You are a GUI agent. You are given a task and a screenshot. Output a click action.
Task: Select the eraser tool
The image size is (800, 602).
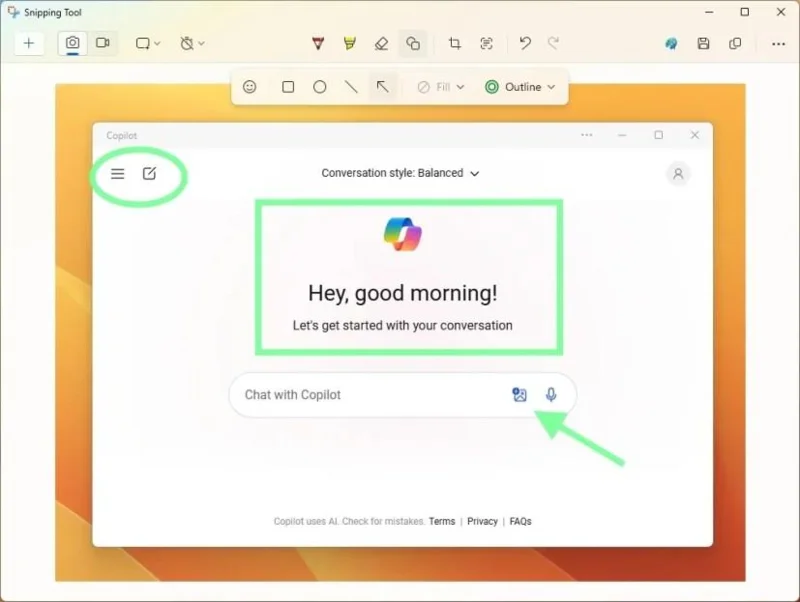[382, 44]
